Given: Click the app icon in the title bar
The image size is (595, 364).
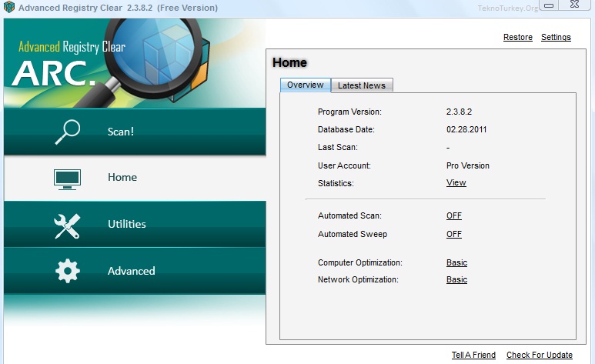Looking at the screenshot, I should point(8,7).
